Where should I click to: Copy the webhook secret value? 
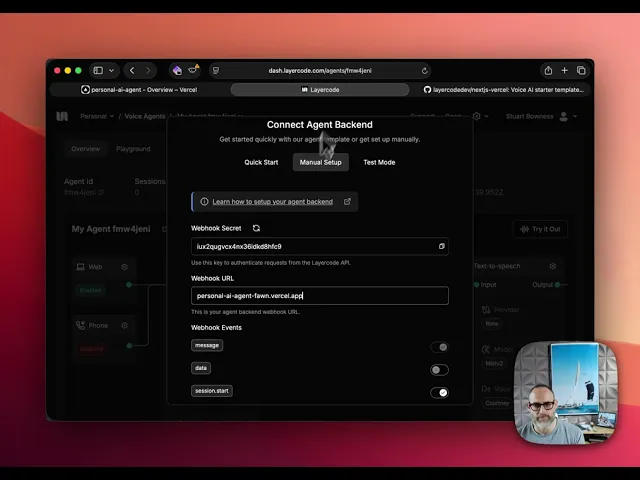coord(441,247)
